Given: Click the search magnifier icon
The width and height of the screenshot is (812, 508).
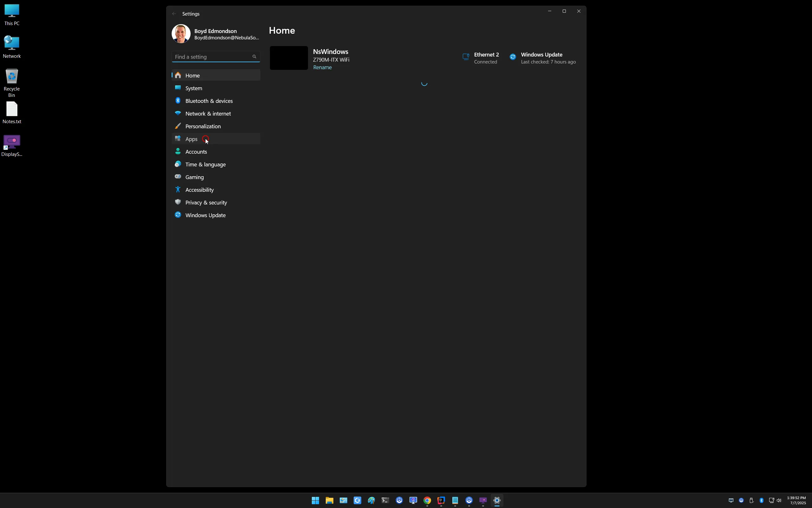Looking at the screenshot, I should pos(254,57).
